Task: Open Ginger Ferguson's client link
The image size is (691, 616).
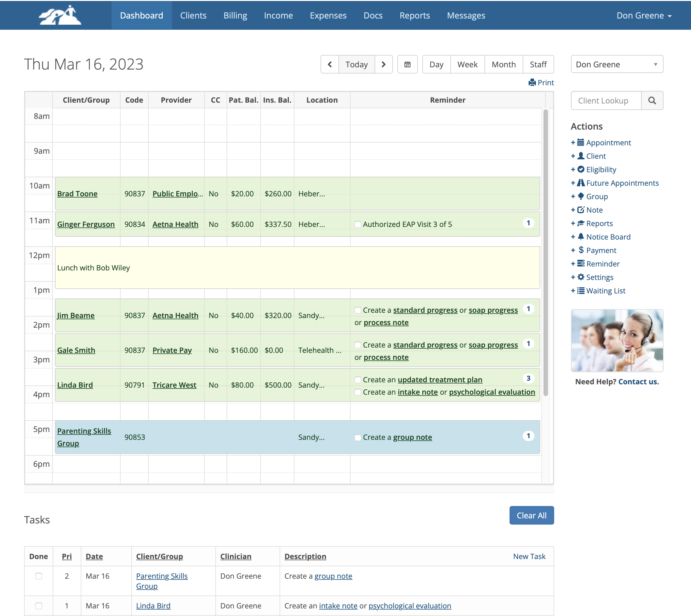Action: [86, 224]
